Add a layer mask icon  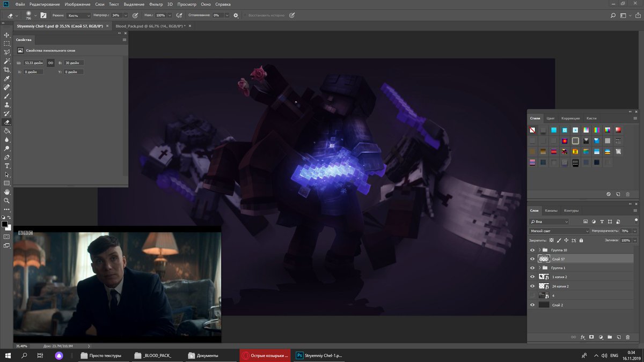(591, 337)
